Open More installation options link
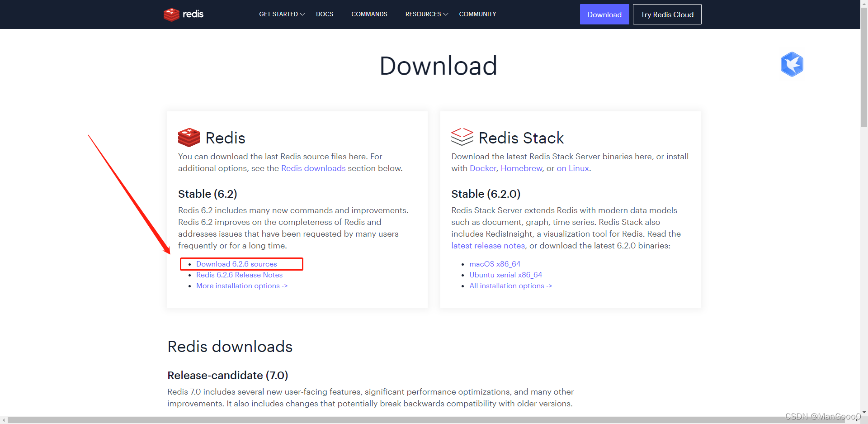 242,286
